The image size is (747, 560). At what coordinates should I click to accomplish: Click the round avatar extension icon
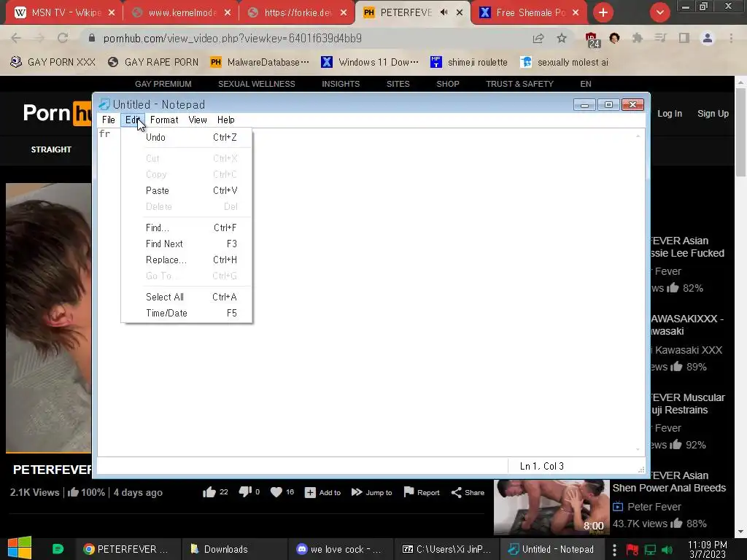(x=614, y=38)
